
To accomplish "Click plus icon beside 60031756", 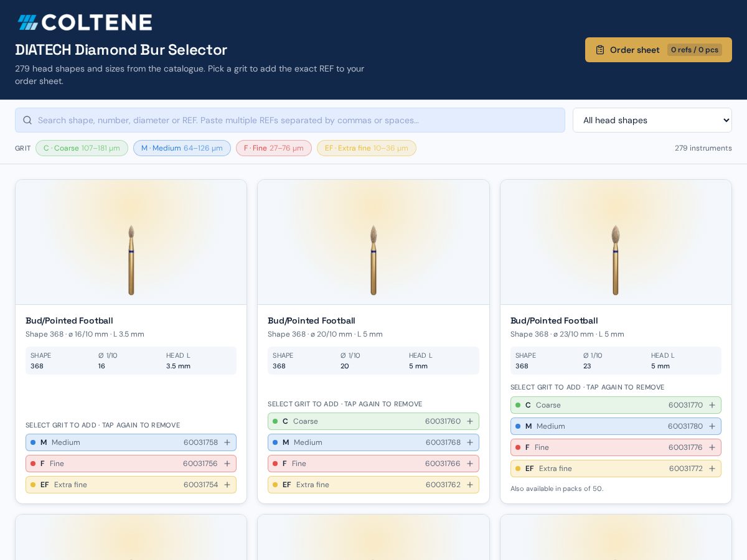I will point(227,464).
